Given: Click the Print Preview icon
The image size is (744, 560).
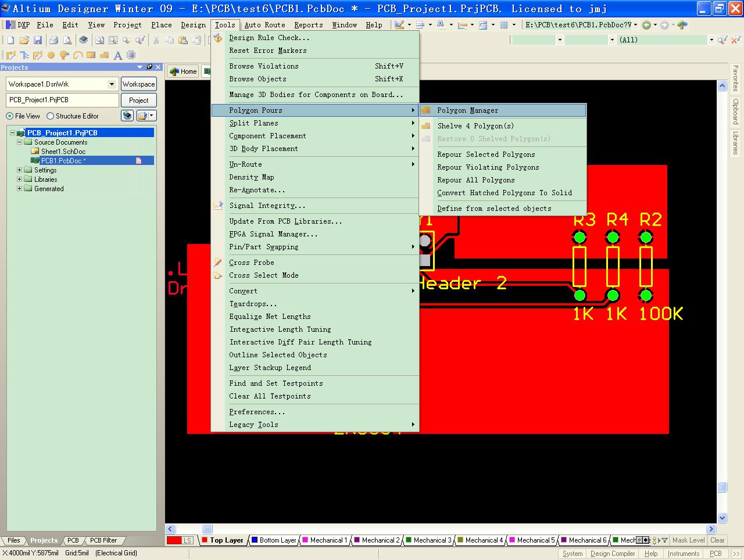Looking at the screenshot, I should (67, 40).
